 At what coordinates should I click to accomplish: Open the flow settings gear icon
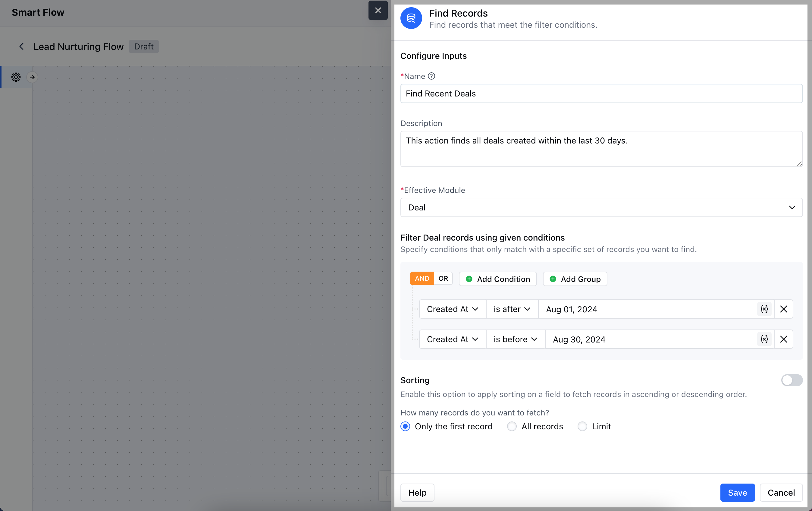point(15,77)
